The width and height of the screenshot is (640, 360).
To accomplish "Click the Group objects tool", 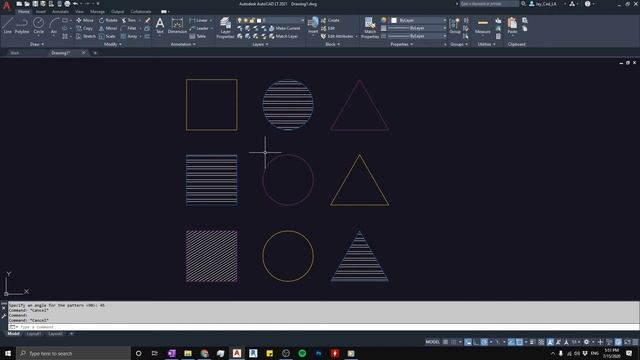I will [455, 25].
